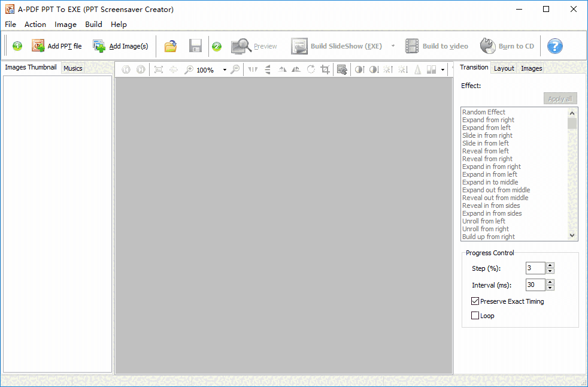Viewport: 588px width, 387px height.
Task: Click the Add Image(s) icon
Action: click(x=99, y=46)
